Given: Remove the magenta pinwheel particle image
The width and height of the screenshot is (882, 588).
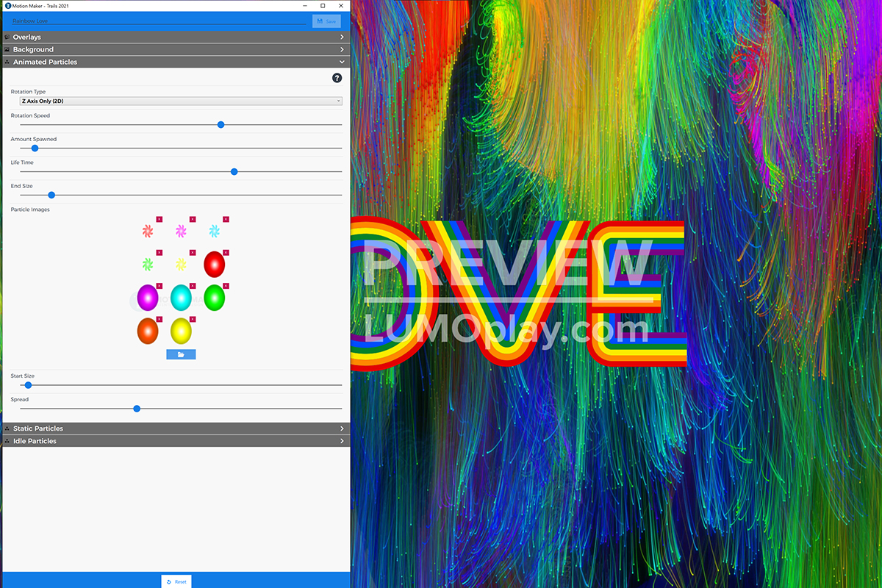Looking at the screenshot, I should tap(193, 219).
